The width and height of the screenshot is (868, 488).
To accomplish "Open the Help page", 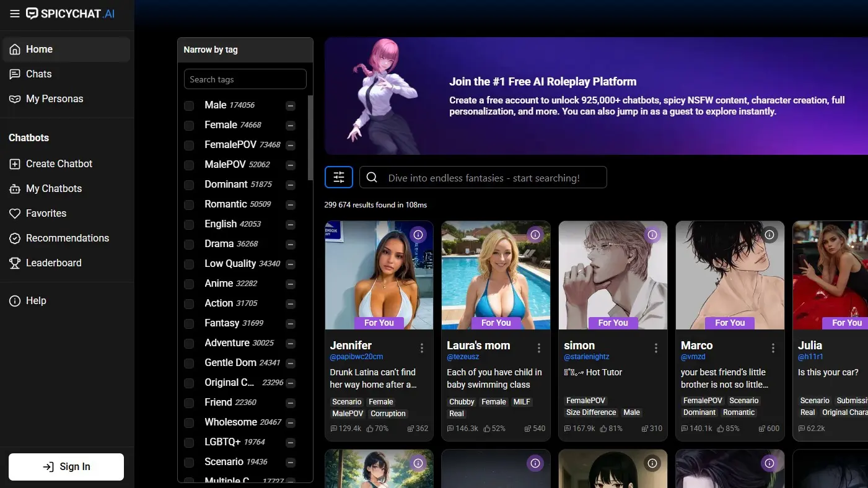I will (x=66, y=301).
